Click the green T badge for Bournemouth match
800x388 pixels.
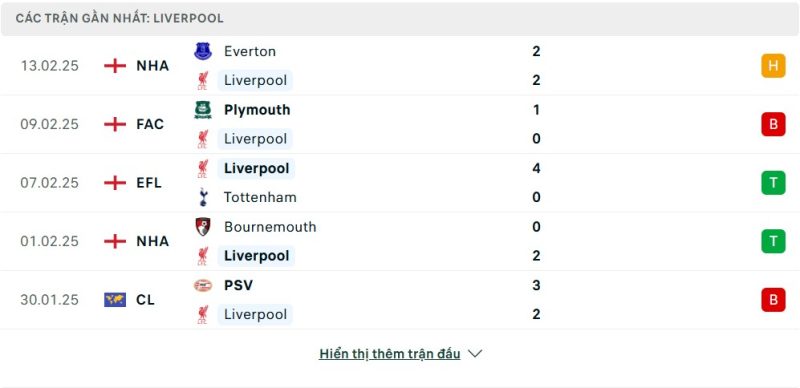773,241
